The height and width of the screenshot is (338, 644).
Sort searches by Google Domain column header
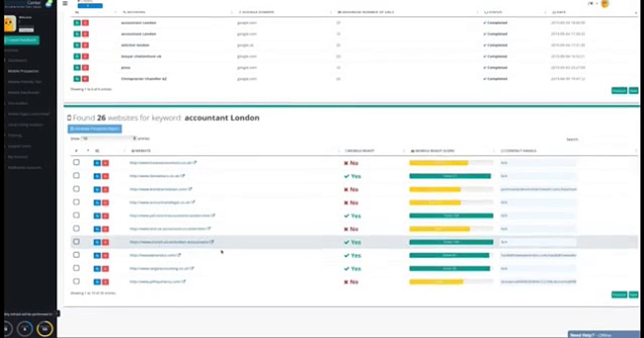tap(256, 12)
